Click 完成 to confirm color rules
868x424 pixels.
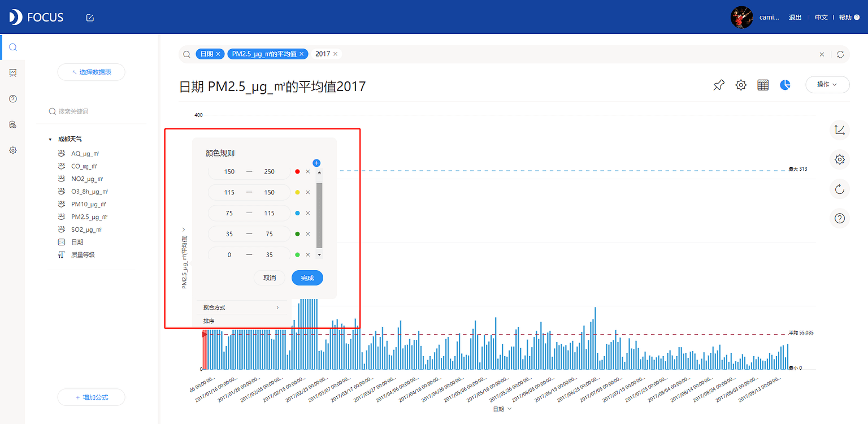click(x=307, y=278)
